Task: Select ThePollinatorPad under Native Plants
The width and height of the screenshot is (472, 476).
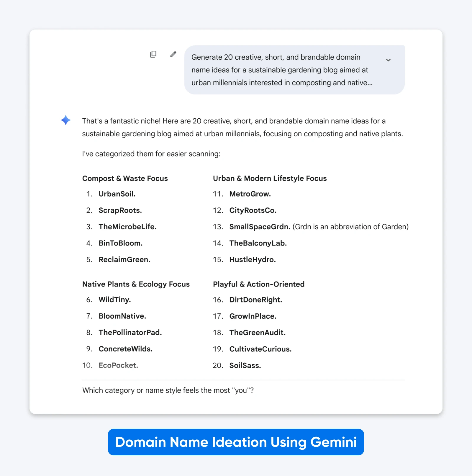Action: pos(130,333)
